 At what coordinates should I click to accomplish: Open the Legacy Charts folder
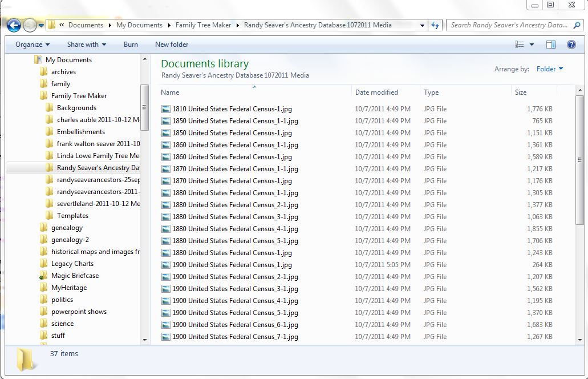click(72, 264)
